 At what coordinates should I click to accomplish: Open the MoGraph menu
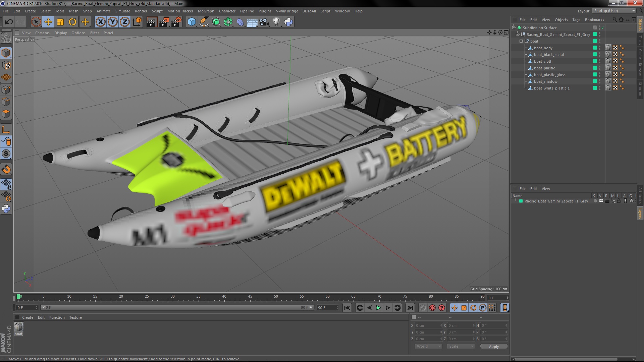point(206,11)
